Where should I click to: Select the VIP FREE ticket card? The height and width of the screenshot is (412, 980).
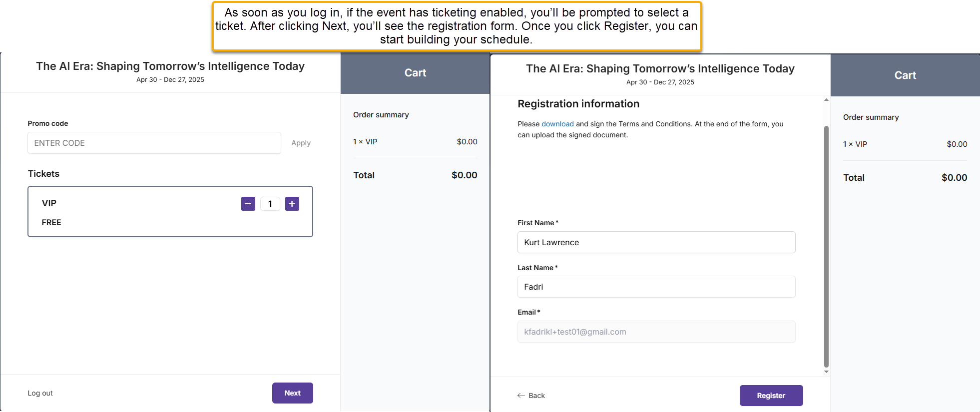[x=170, y=212]
